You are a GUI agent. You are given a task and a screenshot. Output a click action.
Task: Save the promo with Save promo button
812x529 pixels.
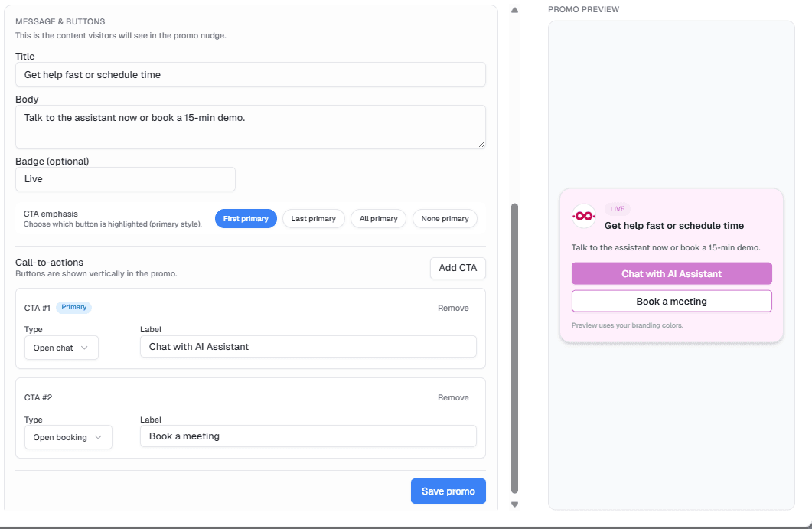[448, 491]
